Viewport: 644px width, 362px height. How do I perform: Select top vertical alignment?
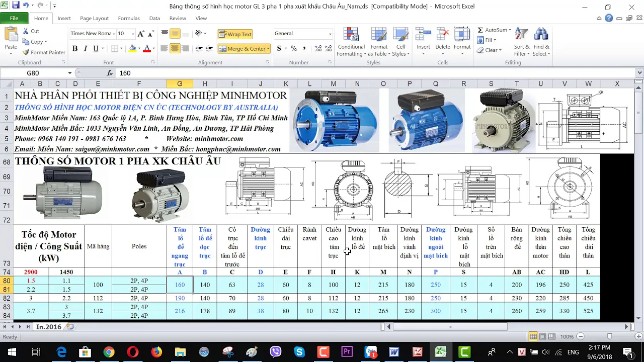point(165,34)
